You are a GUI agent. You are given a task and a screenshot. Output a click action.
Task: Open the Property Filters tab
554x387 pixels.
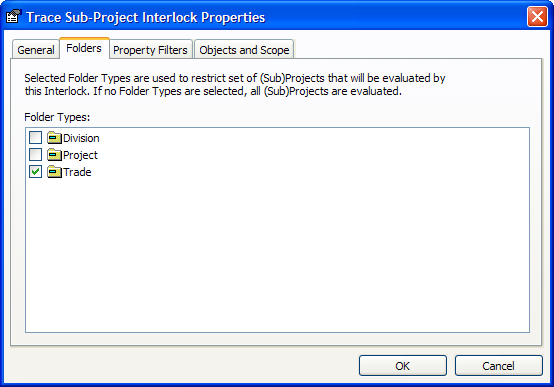pos(151,50)
